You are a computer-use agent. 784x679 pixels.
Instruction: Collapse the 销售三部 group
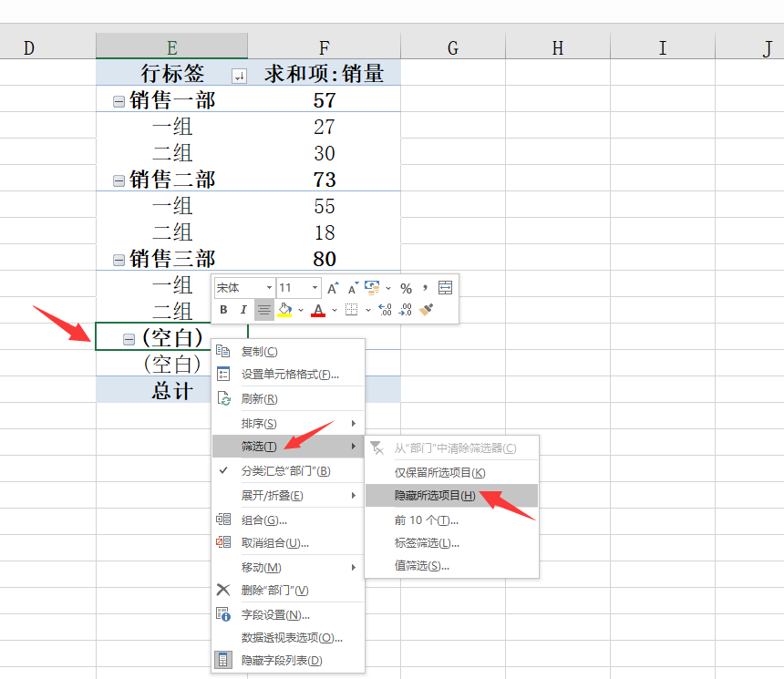coord(119,260)
